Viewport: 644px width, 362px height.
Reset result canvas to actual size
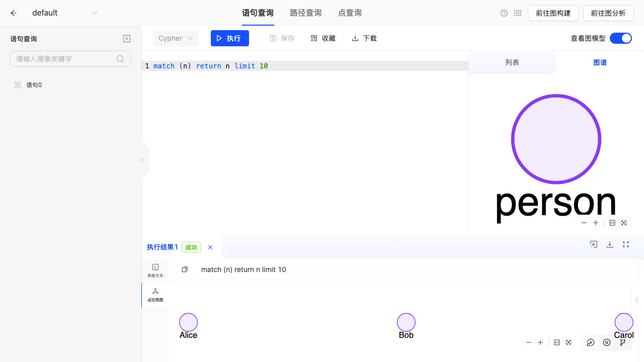pyautogui.click(x=557, y=342)
